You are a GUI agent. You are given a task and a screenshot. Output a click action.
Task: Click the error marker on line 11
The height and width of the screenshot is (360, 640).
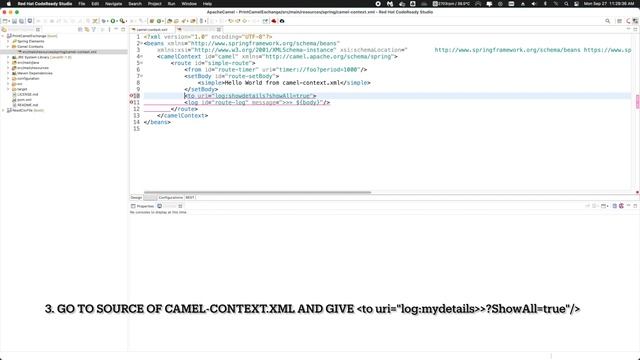click(131, 102)
